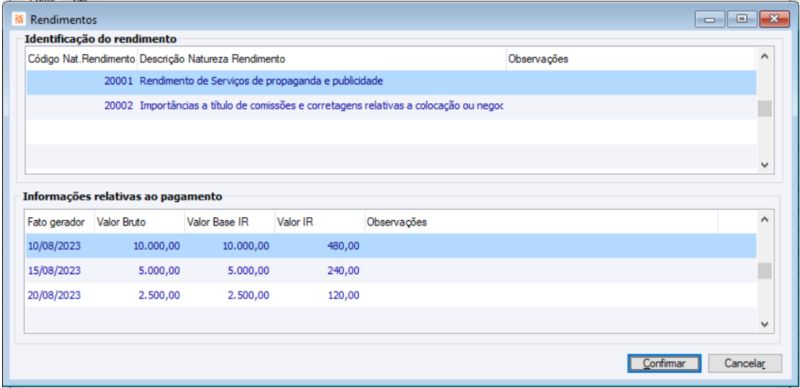
Task: Click the Cancelar button
Action: pyautogui.click(x=744, y=363)
